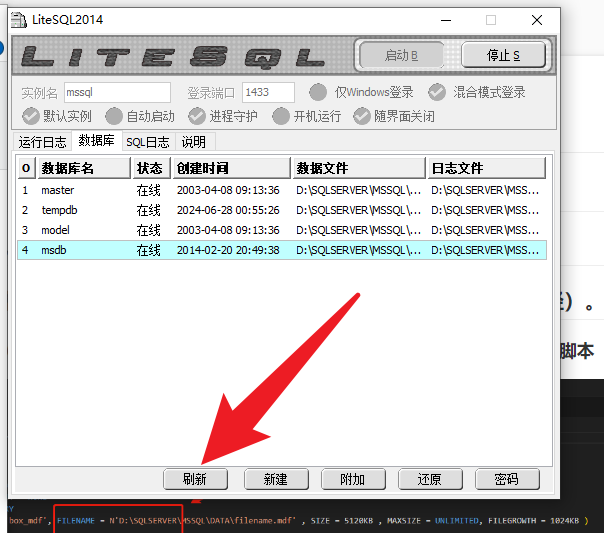The image size is (604, 533).
Task: Select the master database row
Action: (282, 190)
